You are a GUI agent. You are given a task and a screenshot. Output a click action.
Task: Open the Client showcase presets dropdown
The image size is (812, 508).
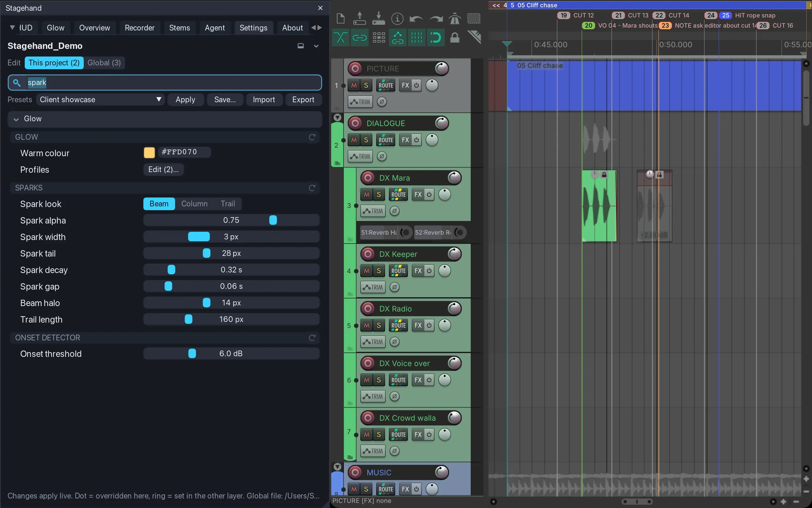point(100,99)
